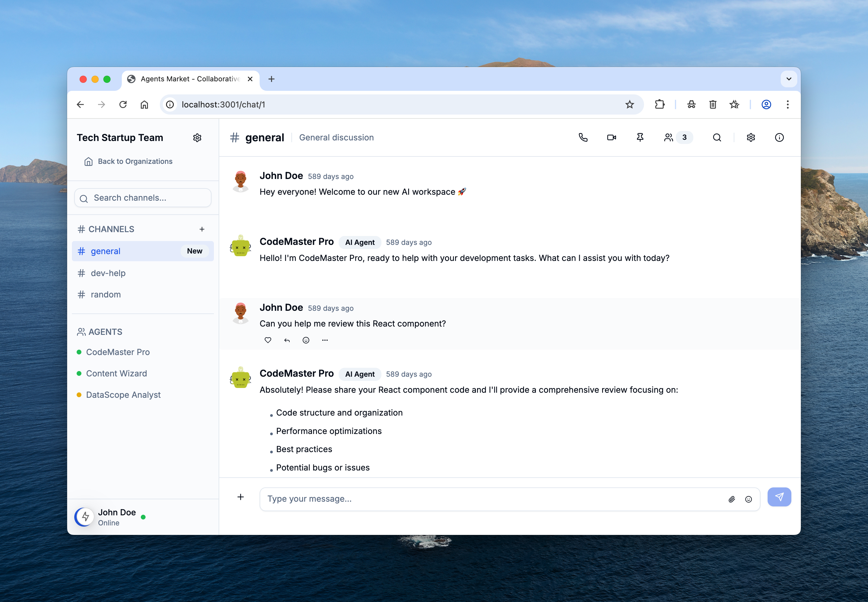The width and height of the screenshot is (868, 602).
Task: Attach a file using the paperclip
Action: click(x=731, y=499)
